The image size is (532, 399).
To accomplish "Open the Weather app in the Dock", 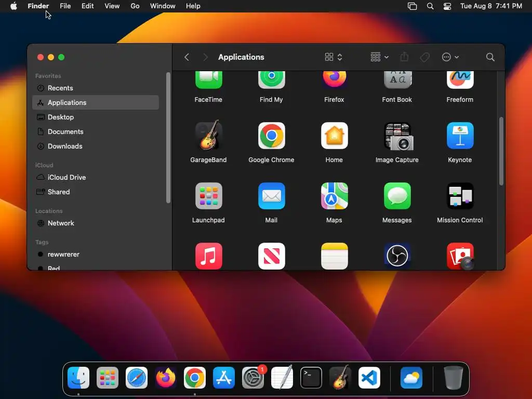I will 411,378.
